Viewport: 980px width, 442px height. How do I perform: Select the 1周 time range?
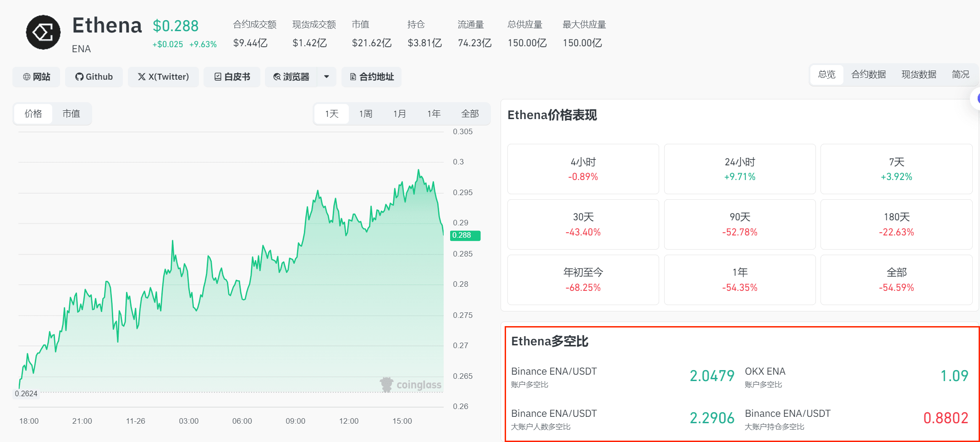coord(366,114)
